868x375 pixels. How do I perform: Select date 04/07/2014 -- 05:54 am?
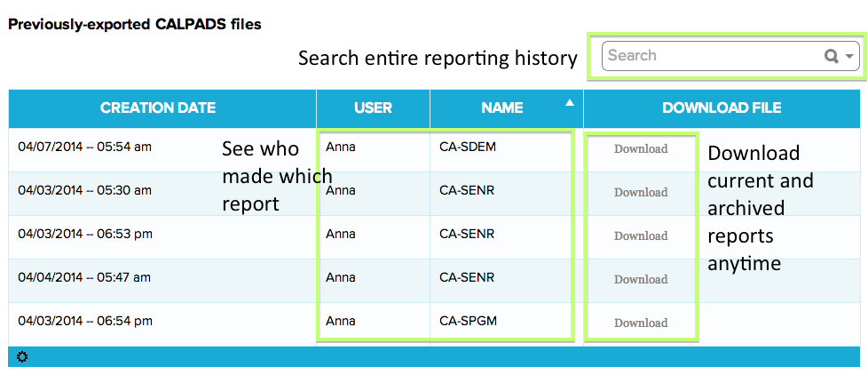[84, 147]
